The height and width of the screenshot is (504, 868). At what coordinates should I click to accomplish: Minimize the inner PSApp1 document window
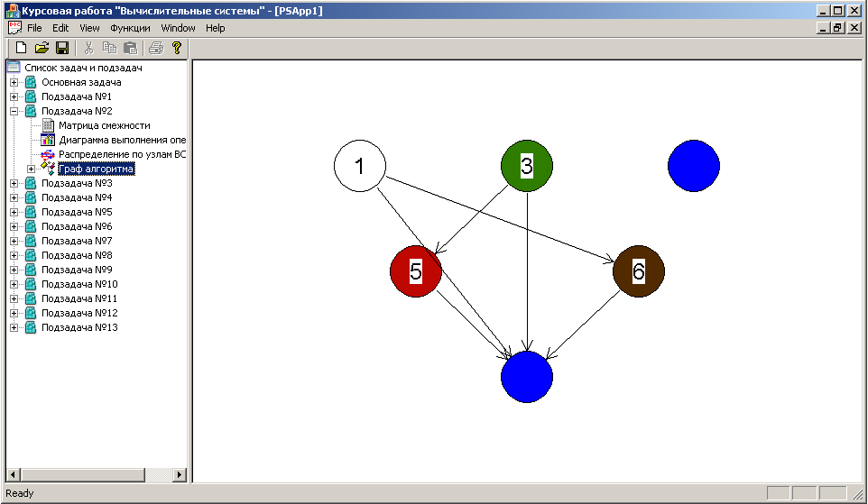(x=824, y=28)
